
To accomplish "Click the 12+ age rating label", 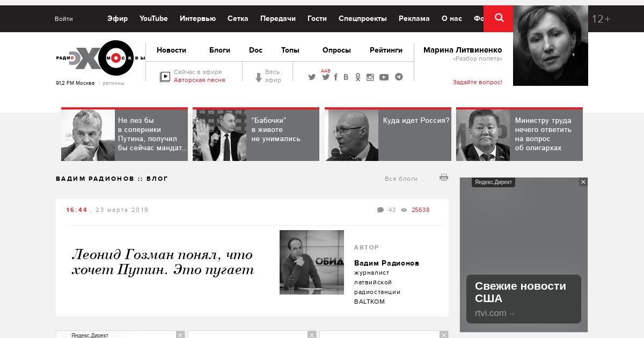I will [x=601, y=19].
